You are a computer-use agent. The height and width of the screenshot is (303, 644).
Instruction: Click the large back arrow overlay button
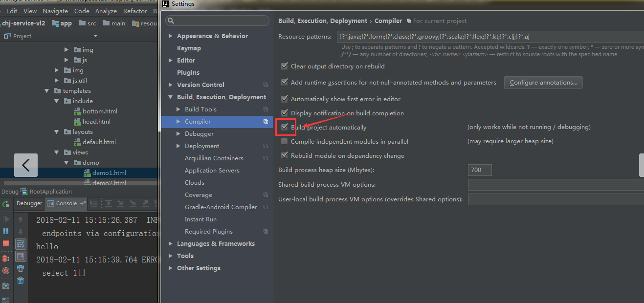click(26, 165)
